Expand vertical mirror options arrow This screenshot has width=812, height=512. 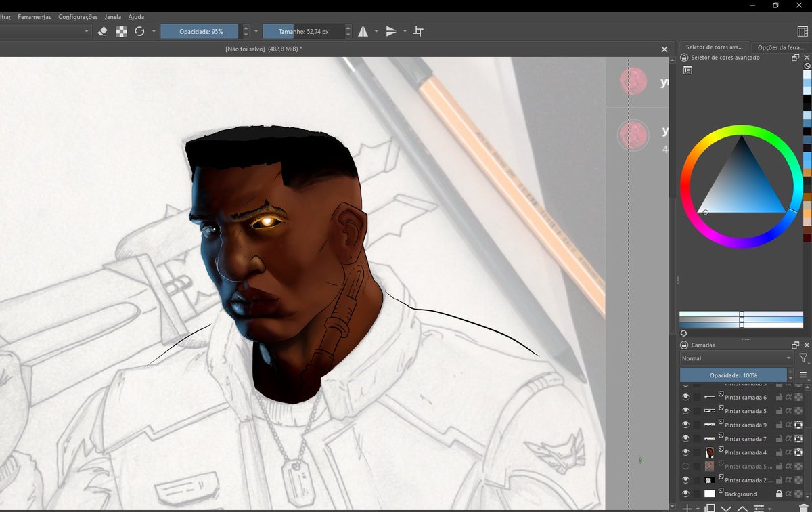tap(405, 31)
